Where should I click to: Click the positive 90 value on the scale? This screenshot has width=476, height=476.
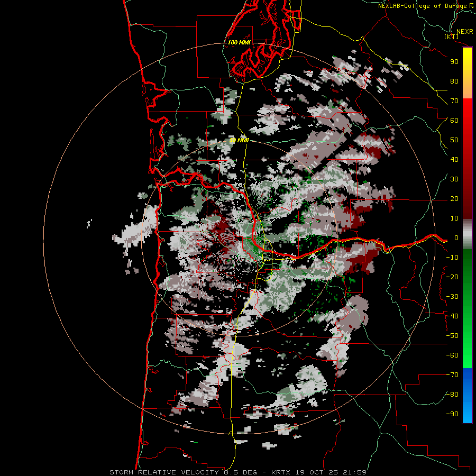click(454, 62)
